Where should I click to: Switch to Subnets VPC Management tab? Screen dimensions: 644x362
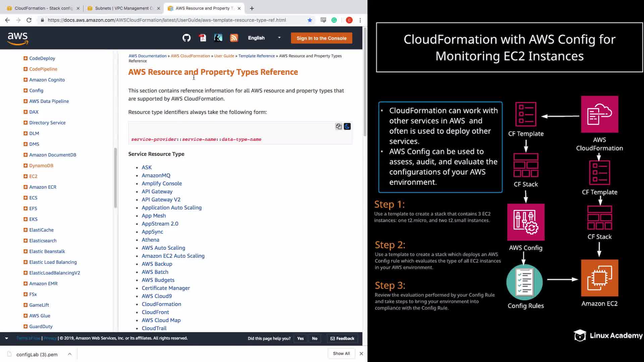124,8
